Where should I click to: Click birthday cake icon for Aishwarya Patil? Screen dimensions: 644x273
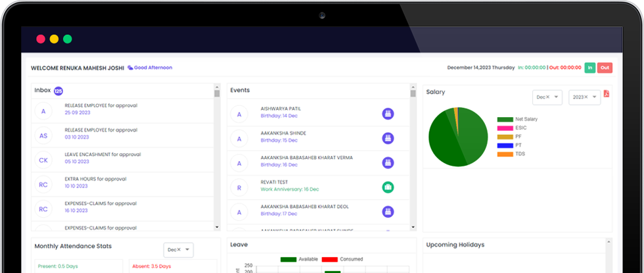tap(388, 114)
